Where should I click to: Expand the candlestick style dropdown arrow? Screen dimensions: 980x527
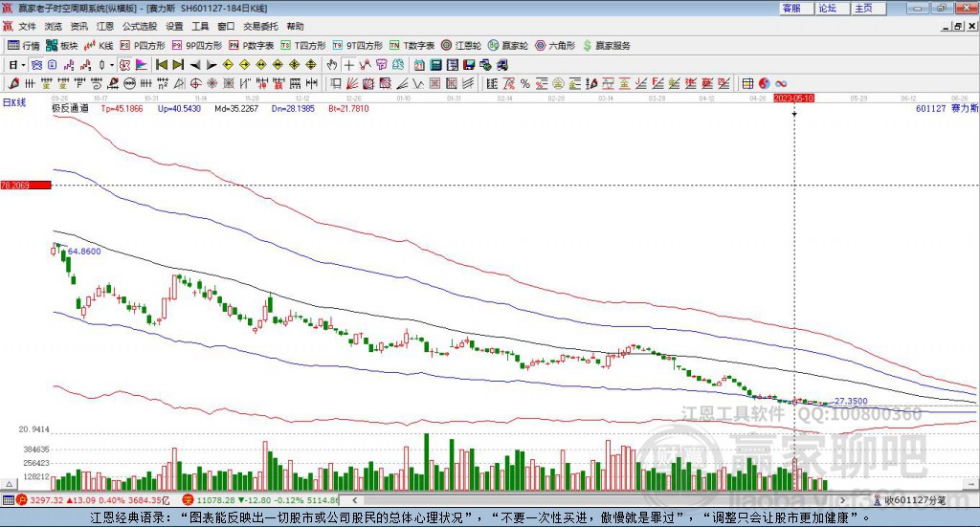[112, 65]
